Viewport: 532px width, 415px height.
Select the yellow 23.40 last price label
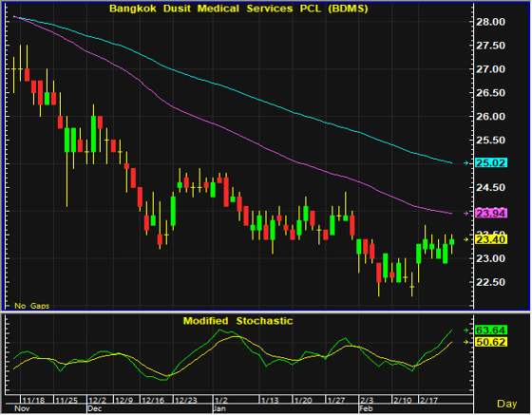[490, 239]
